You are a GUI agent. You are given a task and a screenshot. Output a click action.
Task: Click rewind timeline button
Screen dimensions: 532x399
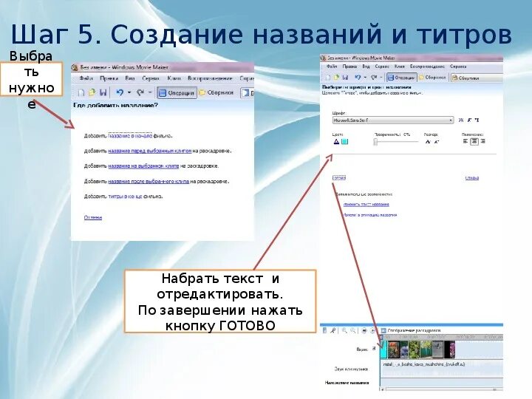tap(364, 330)
